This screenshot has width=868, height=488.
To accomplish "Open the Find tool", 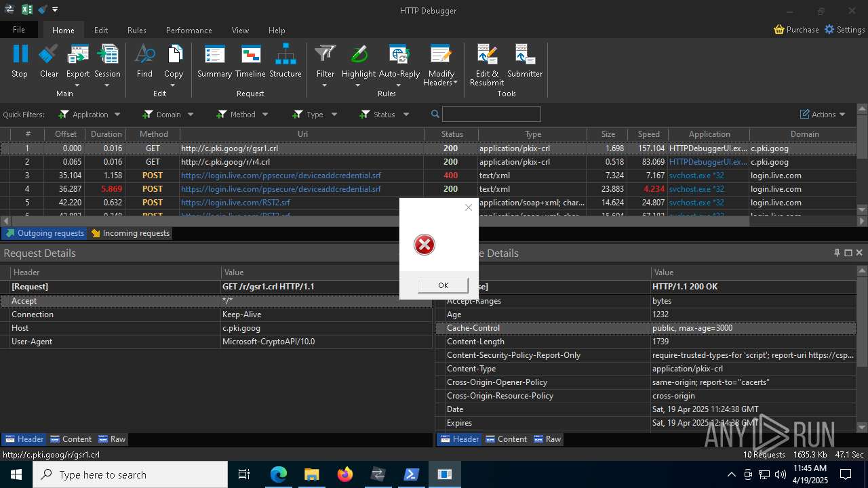I will 144,62.
